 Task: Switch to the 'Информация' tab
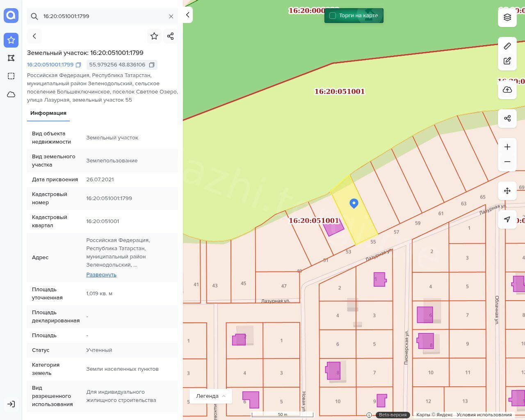[x=48, y=113]
